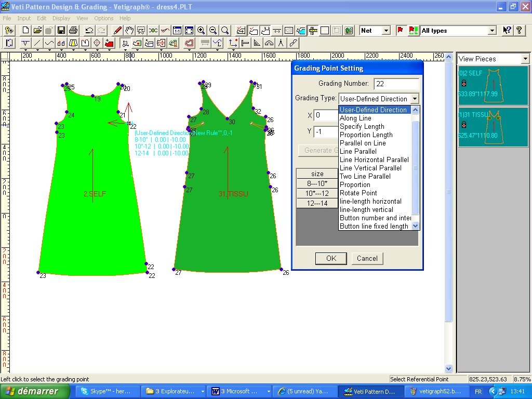
Task: Choose Proportion Length in the list
Action: 375,135
